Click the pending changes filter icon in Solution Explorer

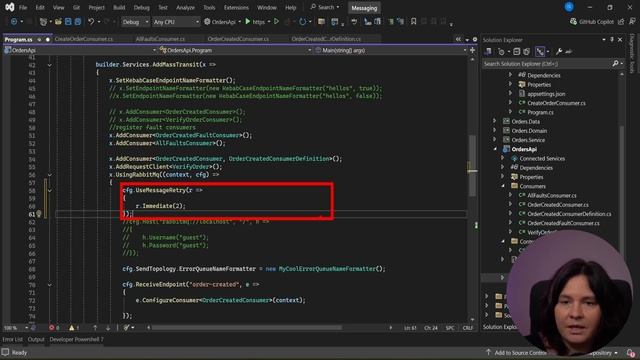[x=501, y=51]
